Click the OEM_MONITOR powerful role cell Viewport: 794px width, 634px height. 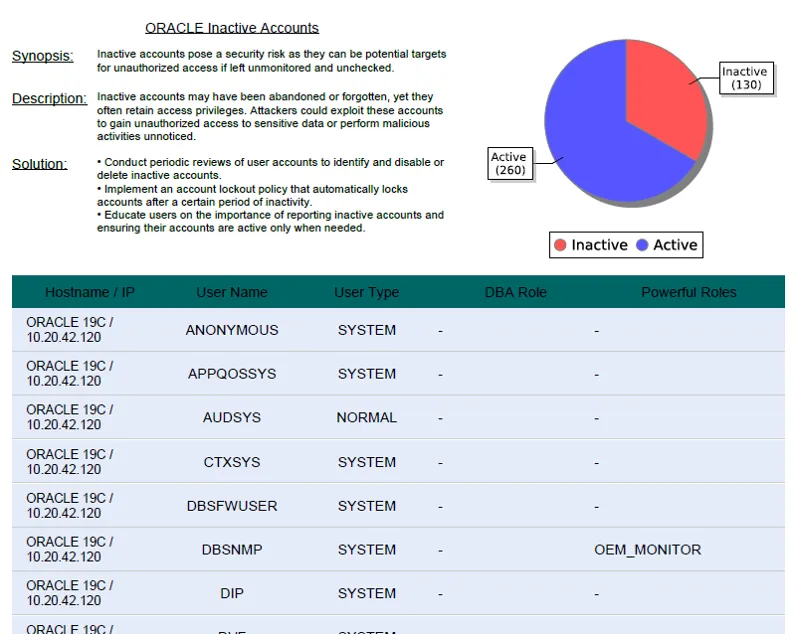648,549
